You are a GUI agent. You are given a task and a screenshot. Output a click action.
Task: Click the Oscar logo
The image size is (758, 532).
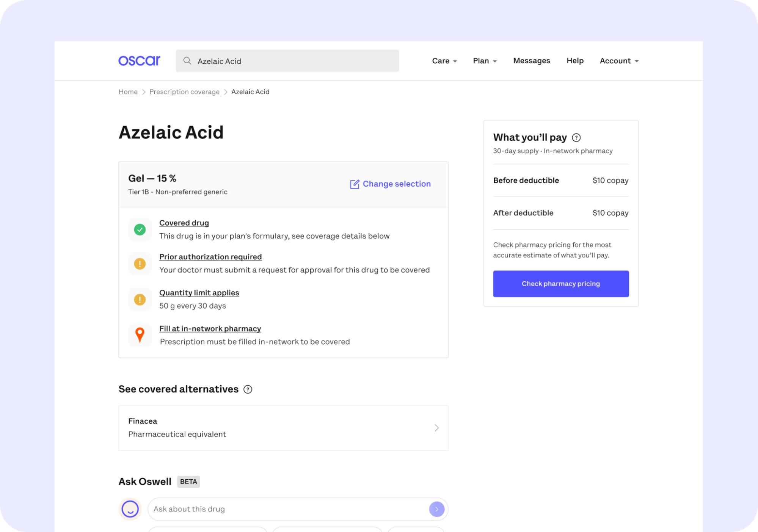click(139, 61)
